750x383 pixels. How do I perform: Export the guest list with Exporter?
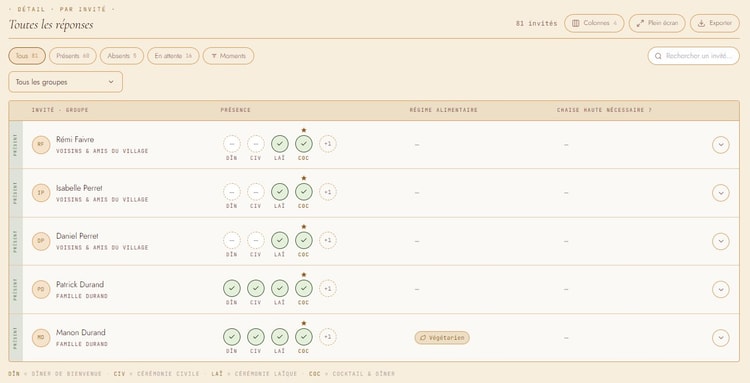point(715,23)
